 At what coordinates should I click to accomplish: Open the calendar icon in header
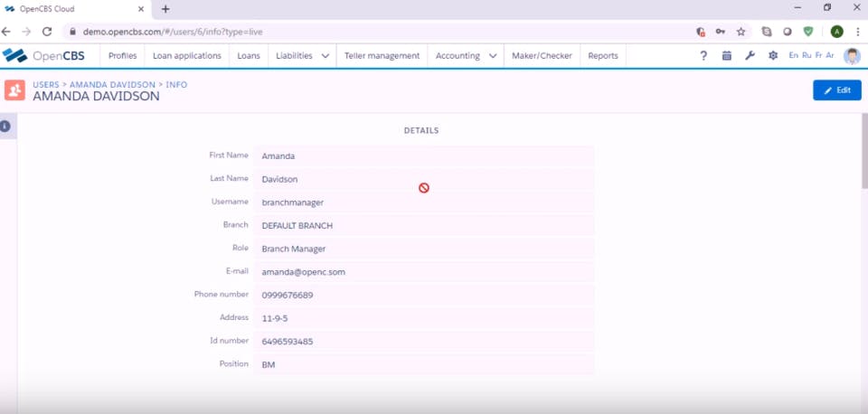(x=727, y=55)
